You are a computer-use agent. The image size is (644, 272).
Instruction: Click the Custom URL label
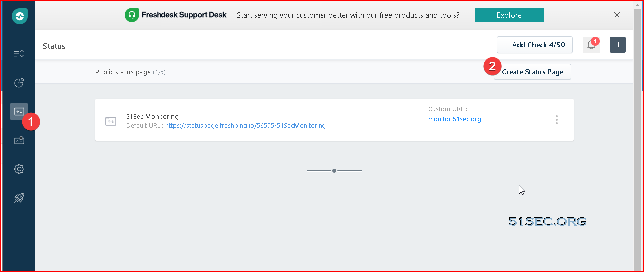click(448, 109)
